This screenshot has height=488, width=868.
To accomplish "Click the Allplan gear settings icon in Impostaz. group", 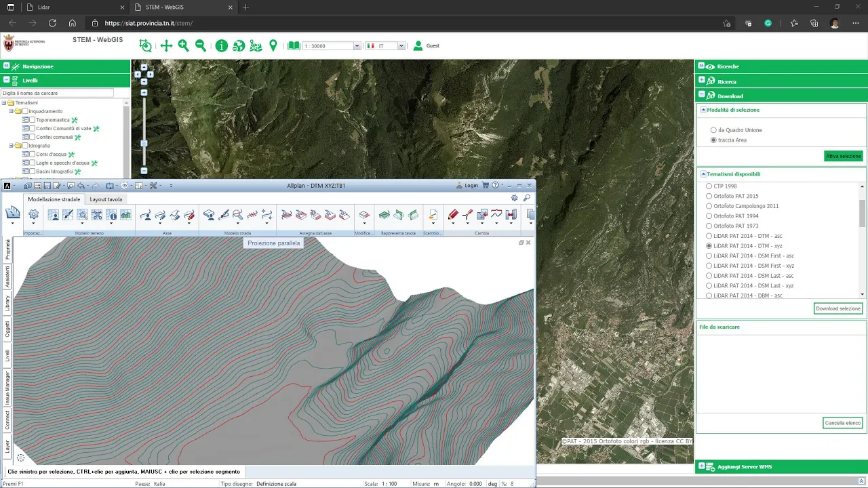I will [x=33, y=214].
